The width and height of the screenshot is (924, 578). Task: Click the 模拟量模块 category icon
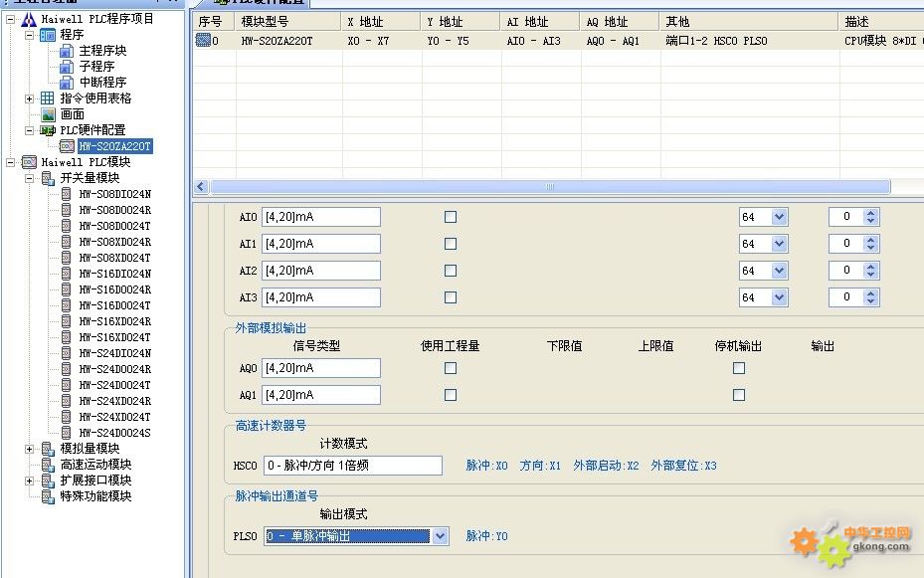click(x=48, y=449)
